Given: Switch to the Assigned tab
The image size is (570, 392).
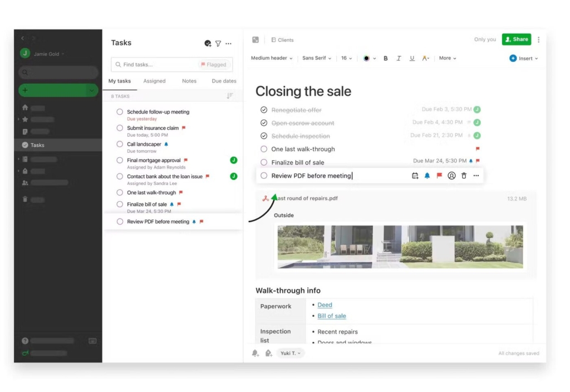Looking at the screenshot, I should (x=154, y=81).
